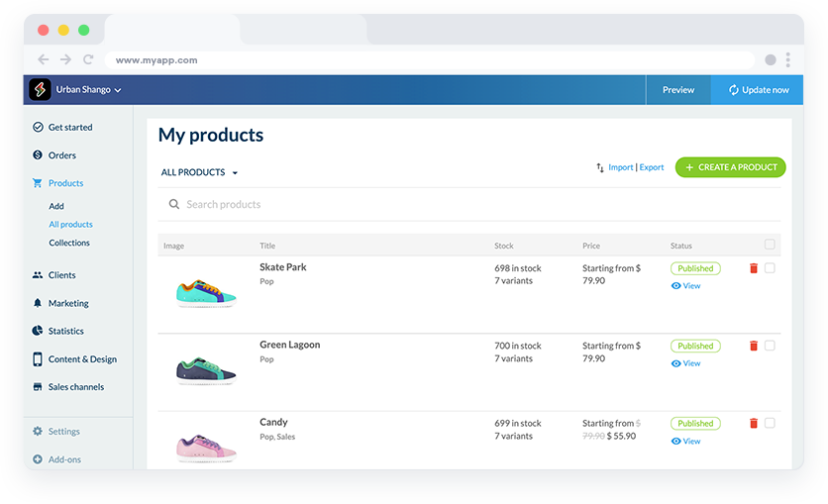
Task: Click the Create a Product button
Action: point(730,167)
